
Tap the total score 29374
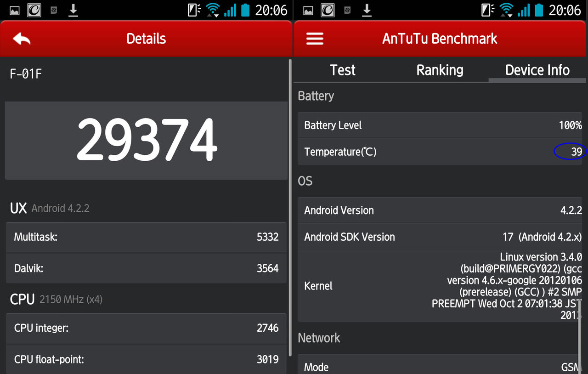pos(147,140)
